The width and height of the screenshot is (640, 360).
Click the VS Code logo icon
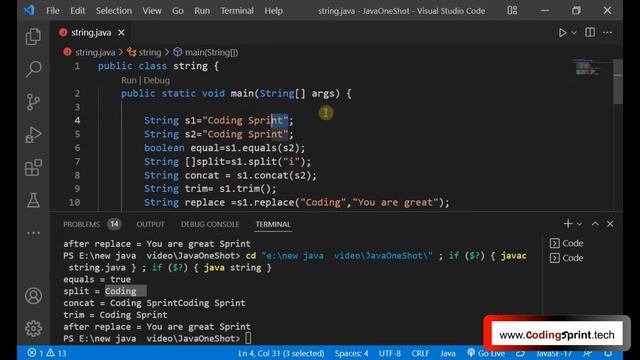point(29,10)
